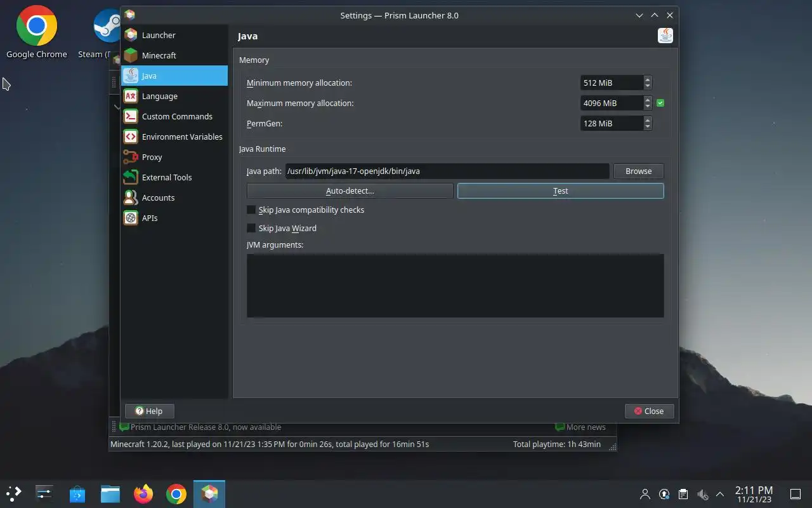This screenshot has height=508, width=812.
Task: Open the APIs settings page
Action: pos(174,218)
